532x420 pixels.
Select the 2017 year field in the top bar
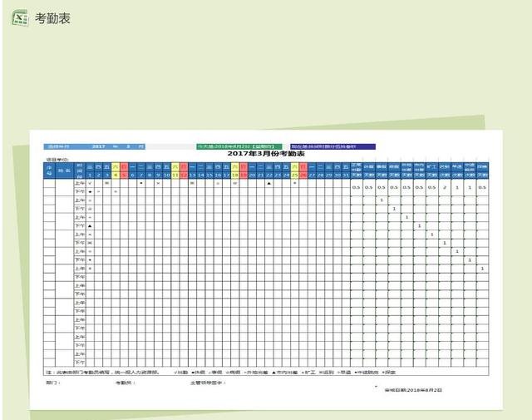pyautogui.click(x=98, y=146)
